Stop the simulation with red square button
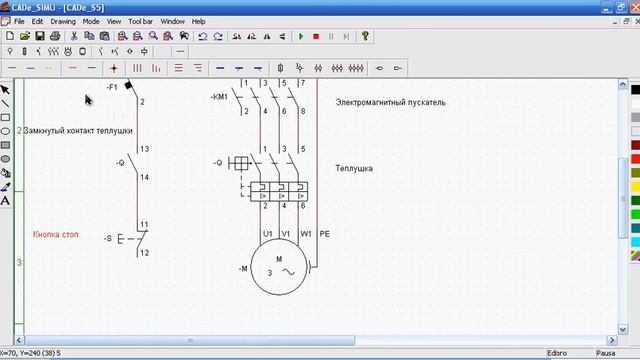The image size is (640, 360). [x=316, y=36]
